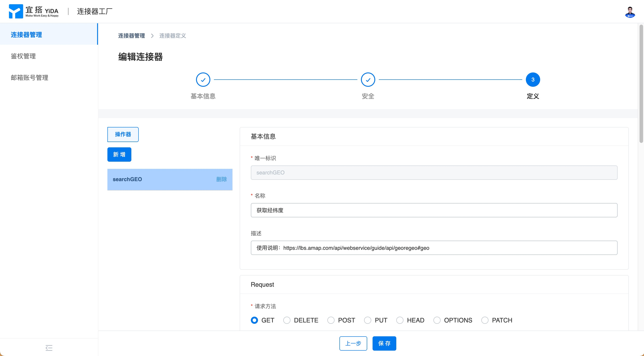This screenshot has width=644, height=356.
Task: Click the vertical page scrollbar
Action: click(641, 84)
